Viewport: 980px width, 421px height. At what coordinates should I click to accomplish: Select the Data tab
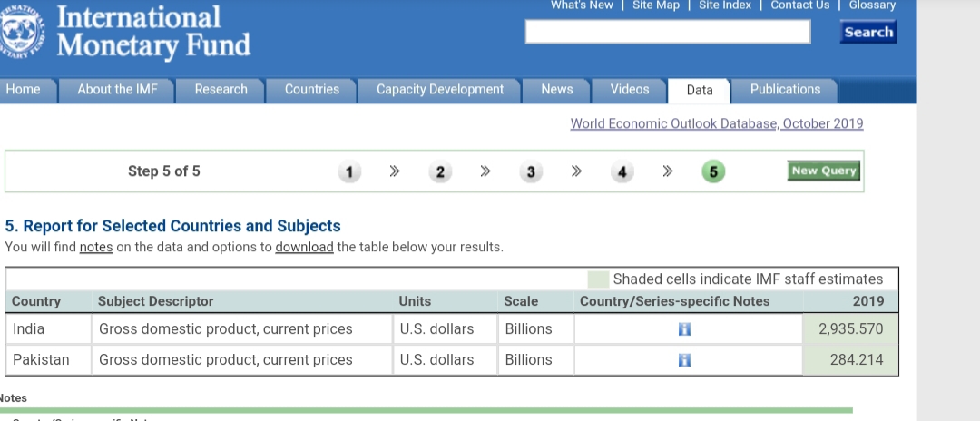[700, 91]
